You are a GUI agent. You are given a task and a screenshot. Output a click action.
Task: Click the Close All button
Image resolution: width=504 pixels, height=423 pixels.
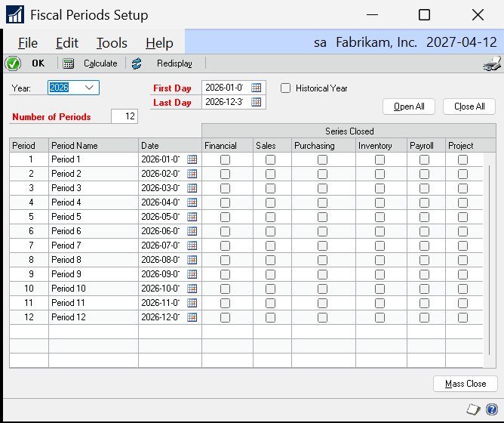(x=469, y=107)
